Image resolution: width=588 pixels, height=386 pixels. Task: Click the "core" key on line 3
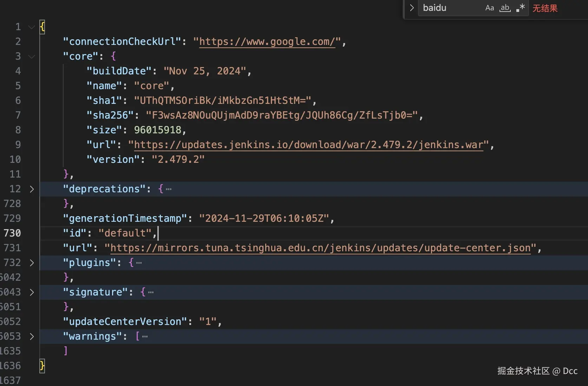tap(81, 56)
